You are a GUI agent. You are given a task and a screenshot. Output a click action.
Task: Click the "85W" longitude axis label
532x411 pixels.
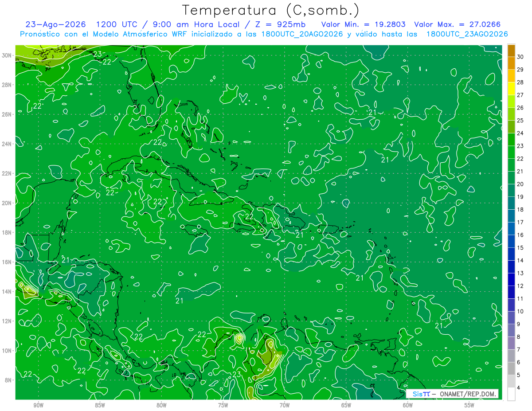[100, 405]
